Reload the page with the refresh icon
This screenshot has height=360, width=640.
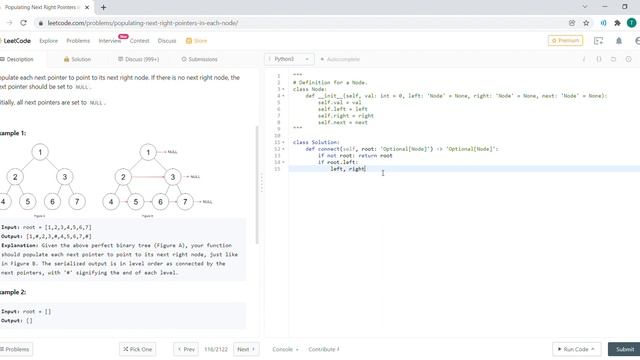pos(23,23)
